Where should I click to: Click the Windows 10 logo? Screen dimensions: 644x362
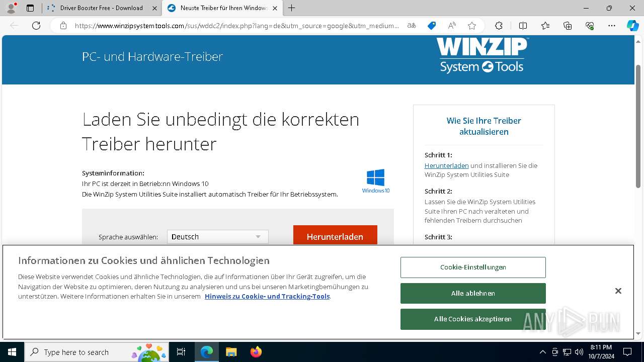[376, 181]
